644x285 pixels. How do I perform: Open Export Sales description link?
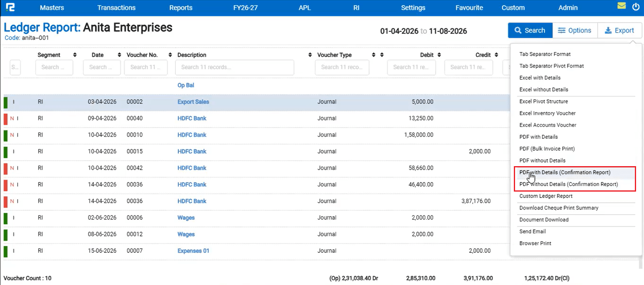coord(193,102)
